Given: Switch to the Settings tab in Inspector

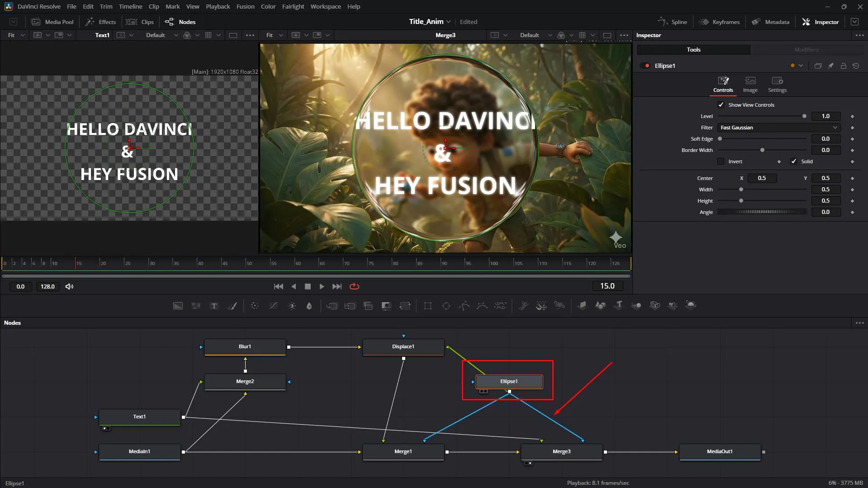Looking at the screenshot, I should (777, 85).
